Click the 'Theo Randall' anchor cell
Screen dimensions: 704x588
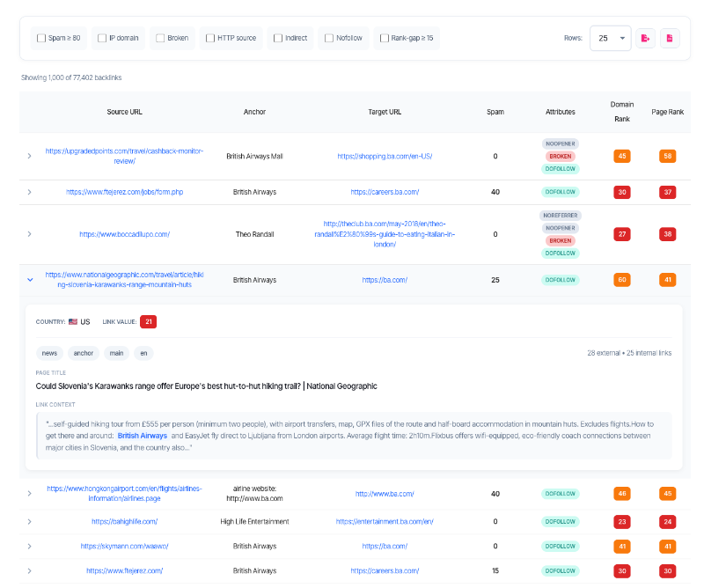pos(254,234)
